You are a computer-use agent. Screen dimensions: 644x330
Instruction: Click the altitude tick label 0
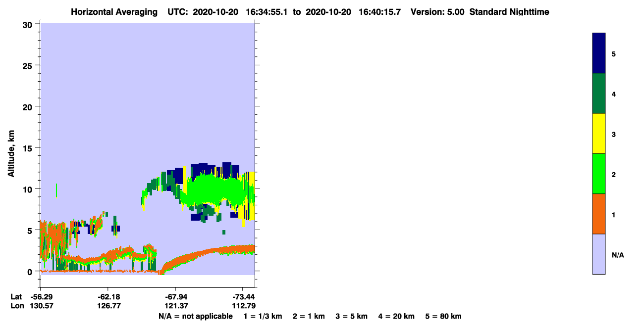pyautogui.click(x=31, y=272)
